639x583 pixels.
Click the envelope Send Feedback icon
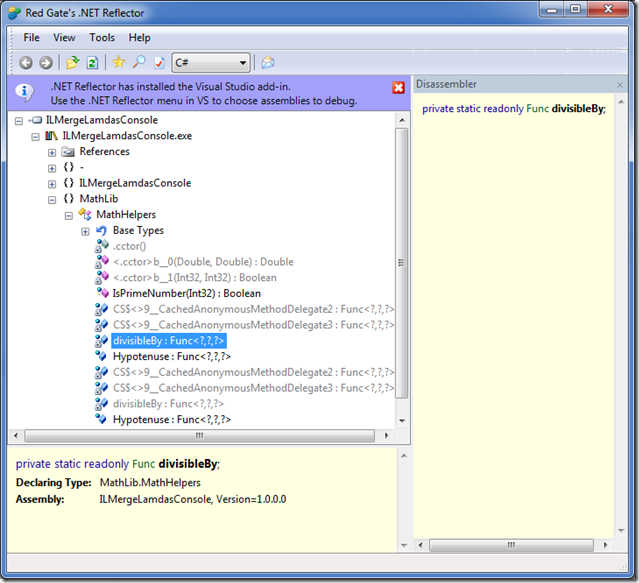268,62
